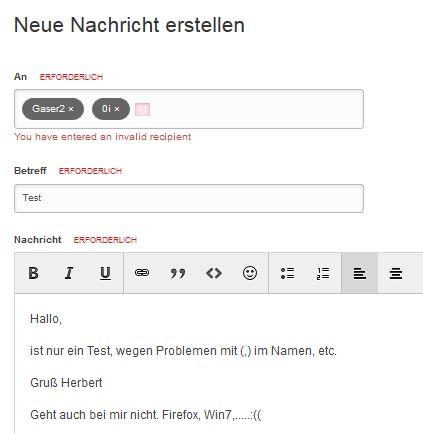Insert a quote block

[x=178, y=274]
